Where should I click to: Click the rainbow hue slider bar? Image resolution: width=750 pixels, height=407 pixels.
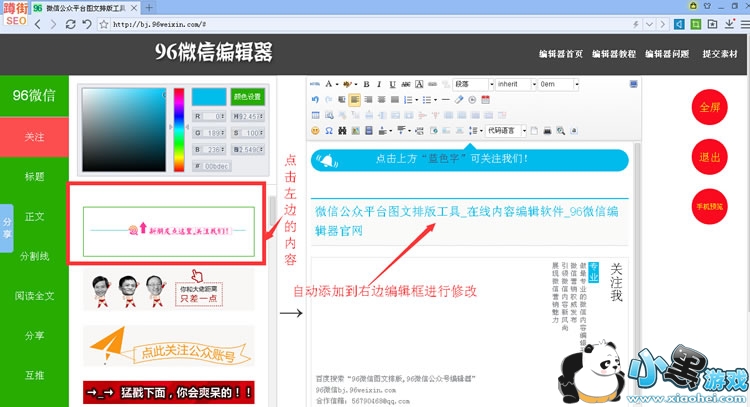pos(179,130)
